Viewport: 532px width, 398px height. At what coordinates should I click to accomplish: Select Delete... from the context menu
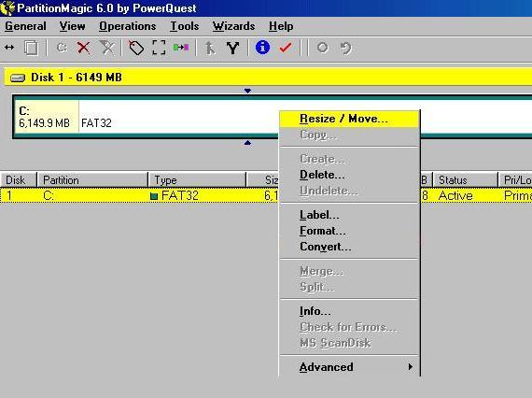(322, 175)
